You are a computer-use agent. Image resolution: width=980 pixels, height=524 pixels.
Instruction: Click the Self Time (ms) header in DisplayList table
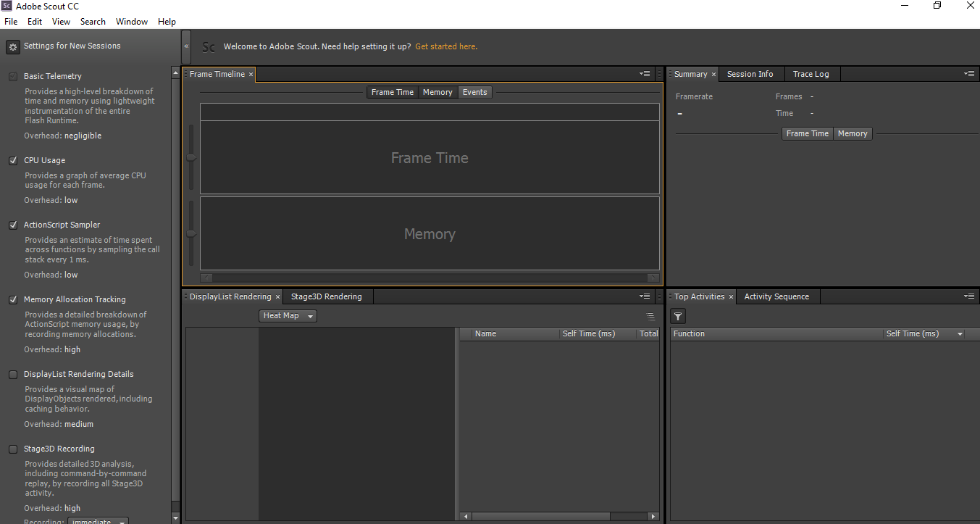click(x=598, y=334)
